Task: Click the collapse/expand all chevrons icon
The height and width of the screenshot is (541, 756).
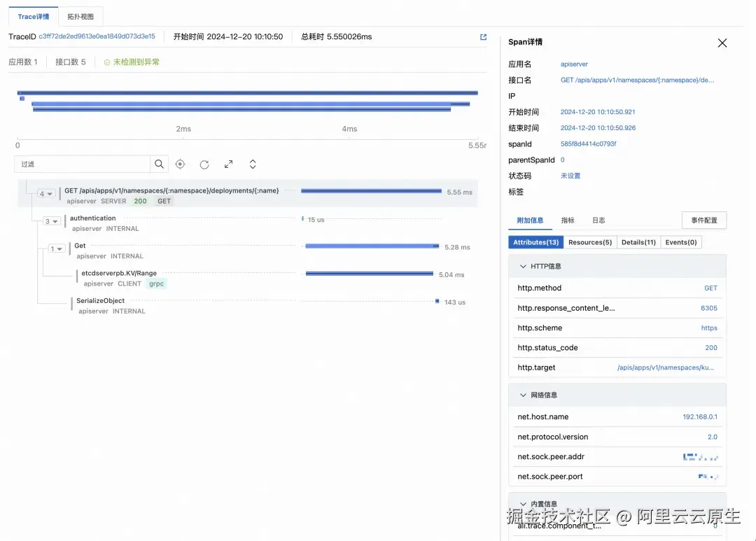Action: 253,164
